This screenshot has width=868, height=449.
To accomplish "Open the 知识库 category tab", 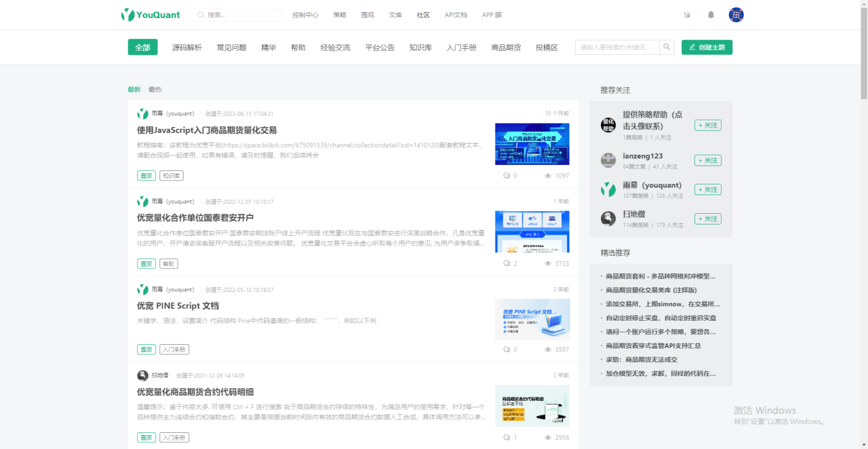I will (421, 47).
